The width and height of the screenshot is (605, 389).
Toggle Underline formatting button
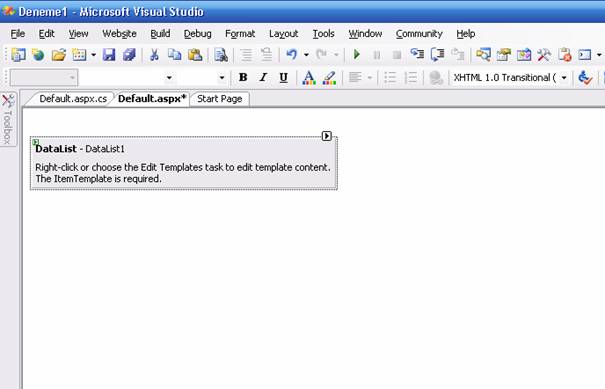(284, 78)
